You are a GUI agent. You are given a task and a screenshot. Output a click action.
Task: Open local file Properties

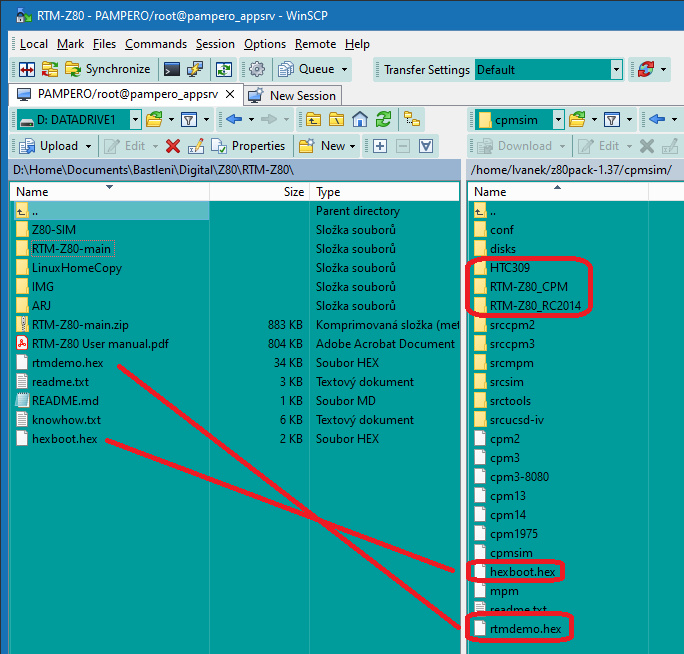(248, 146)
